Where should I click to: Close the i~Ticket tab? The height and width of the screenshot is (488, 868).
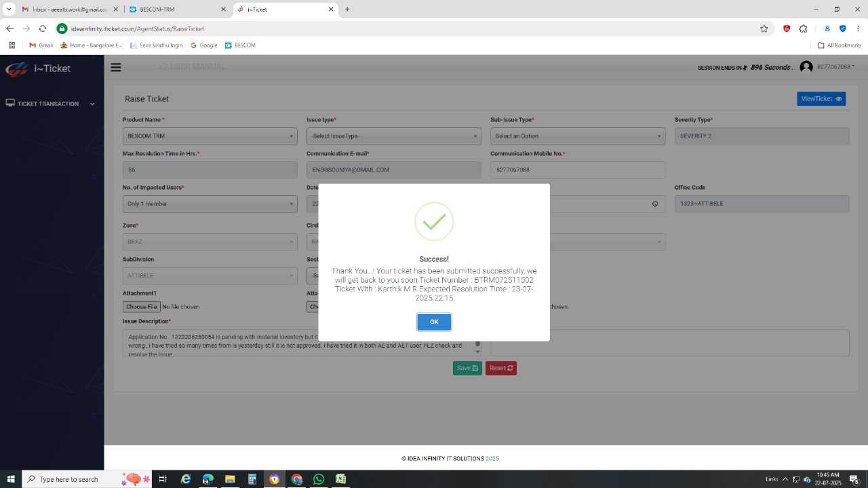point(331,9)
